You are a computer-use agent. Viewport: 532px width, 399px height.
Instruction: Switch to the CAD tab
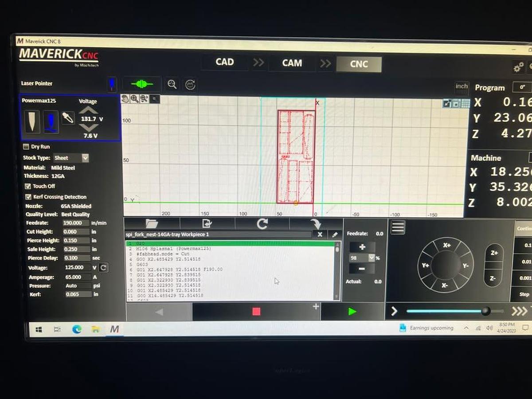point(224,62)
